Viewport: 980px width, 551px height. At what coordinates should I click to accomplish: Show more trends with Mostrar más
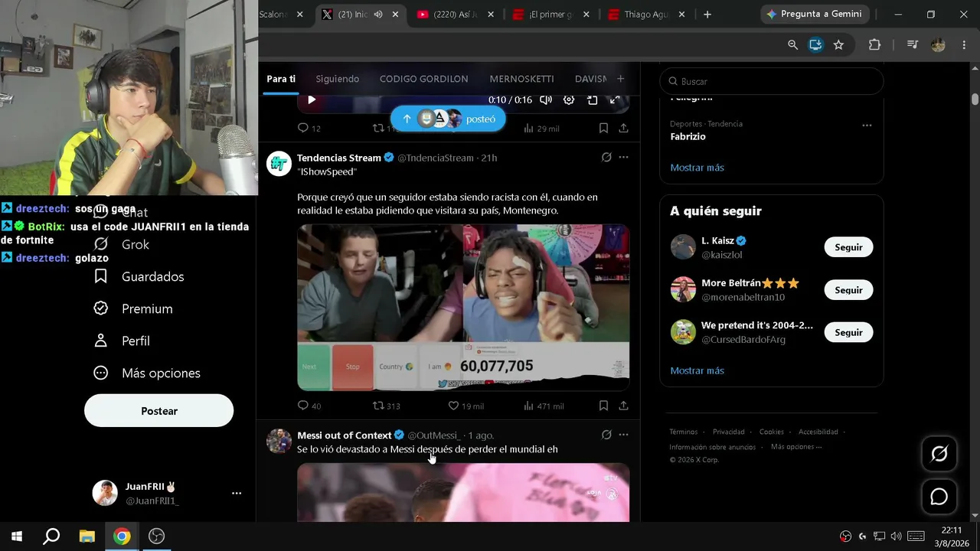click(x=697, y=168)
